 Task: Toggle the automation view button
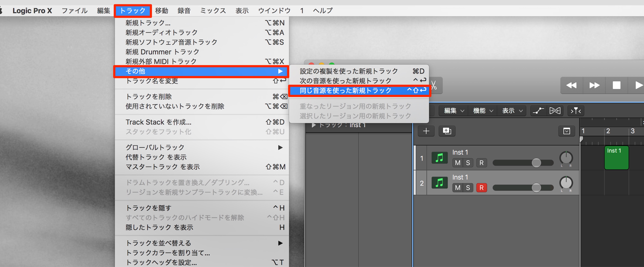coord(538,111)
